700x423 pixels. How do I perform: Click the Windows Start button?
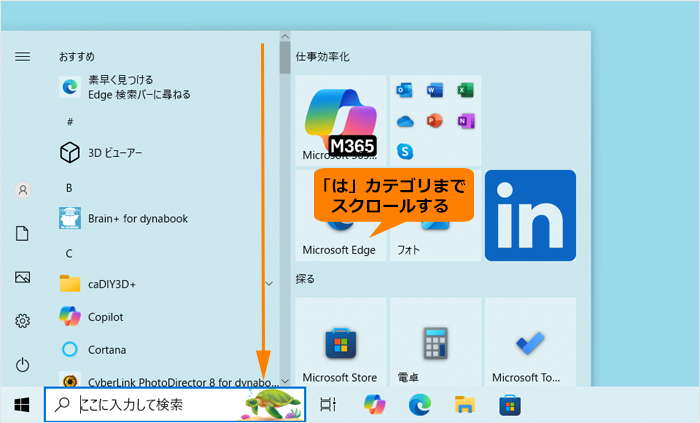click(22, 405)
